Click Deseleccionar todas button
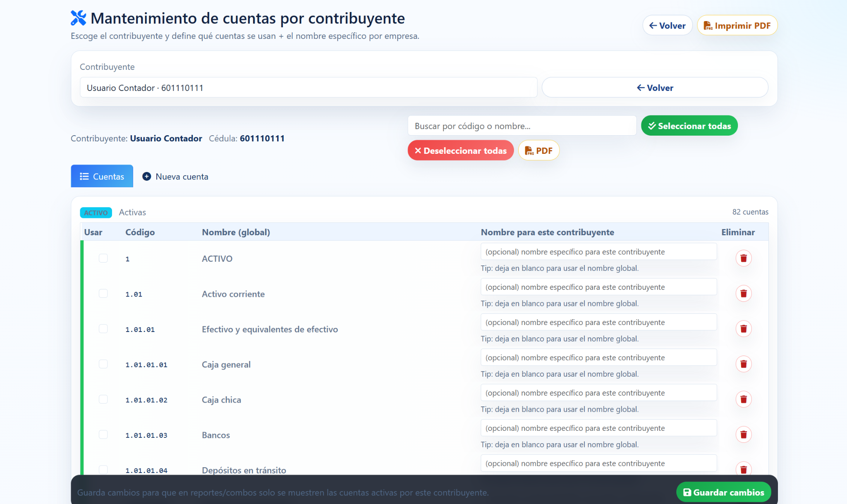The height and width of the screenshot is (504, 847). click(461, 150)
